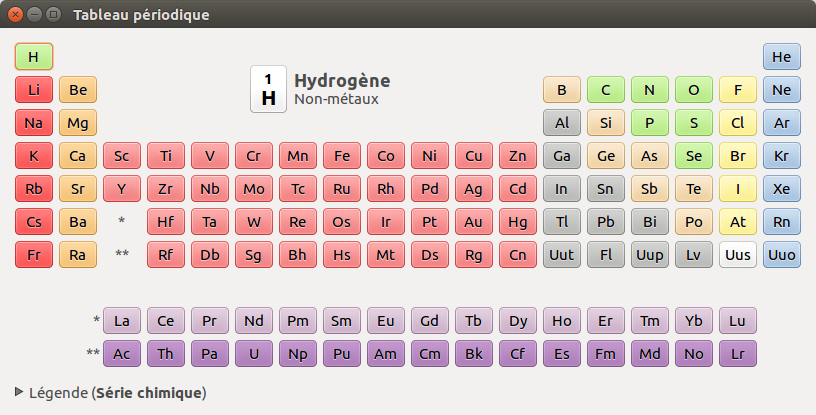Select the Chromium (Cr) element

pos(253,156)
